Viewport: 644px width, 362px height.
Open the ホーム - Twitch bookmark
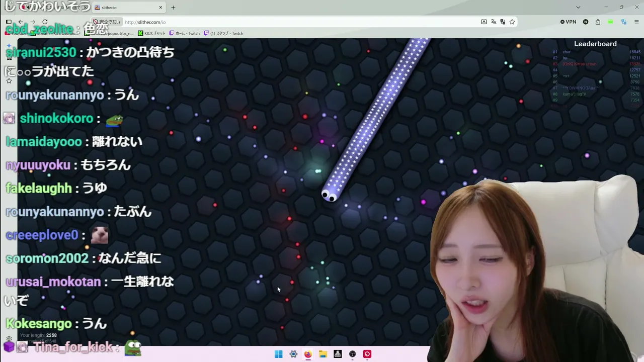184,33
